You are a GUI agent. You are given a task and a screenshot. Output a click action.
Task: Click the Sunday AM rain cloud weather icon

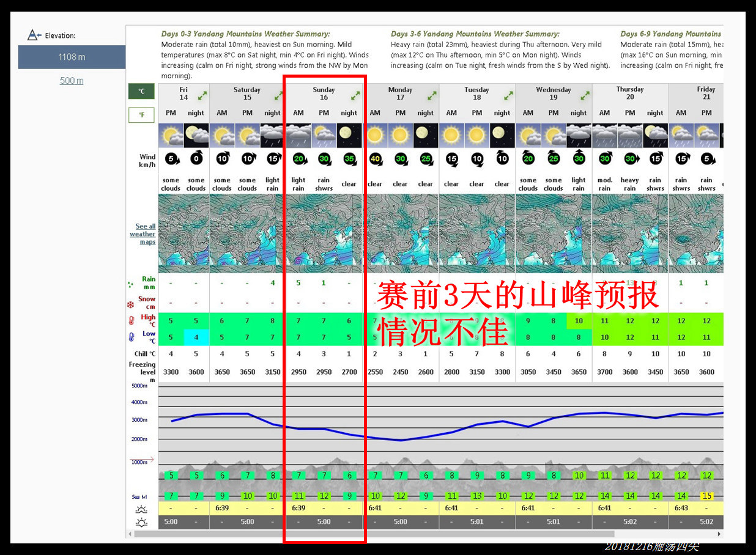[x=298, y=136]
